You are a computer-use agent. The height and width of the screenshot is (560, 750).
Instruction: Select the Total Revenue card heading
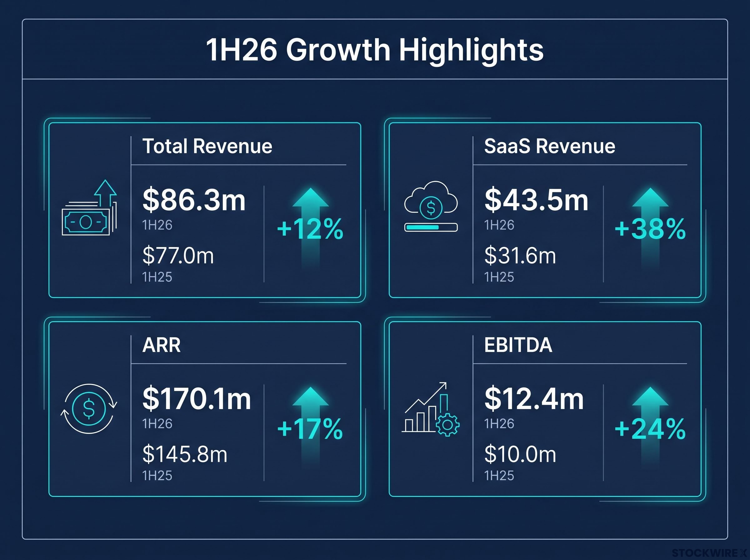[207, 146]
